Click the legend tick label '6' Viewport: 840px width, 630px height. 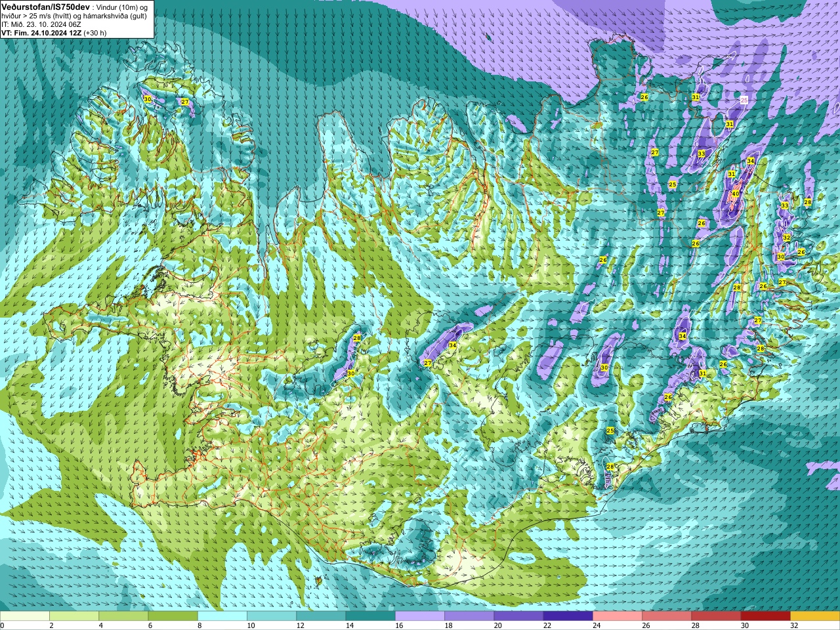click(x=150, y=625)
